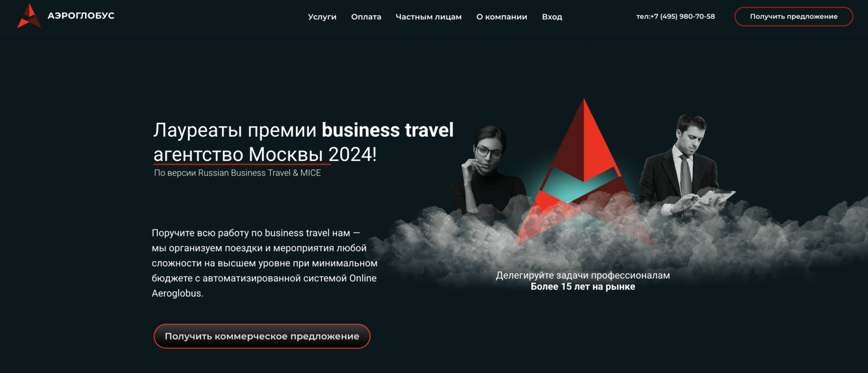868x373 pixels.
Task: Click the phone number +7 (495) 980-70-58
Action: point(675,16)
